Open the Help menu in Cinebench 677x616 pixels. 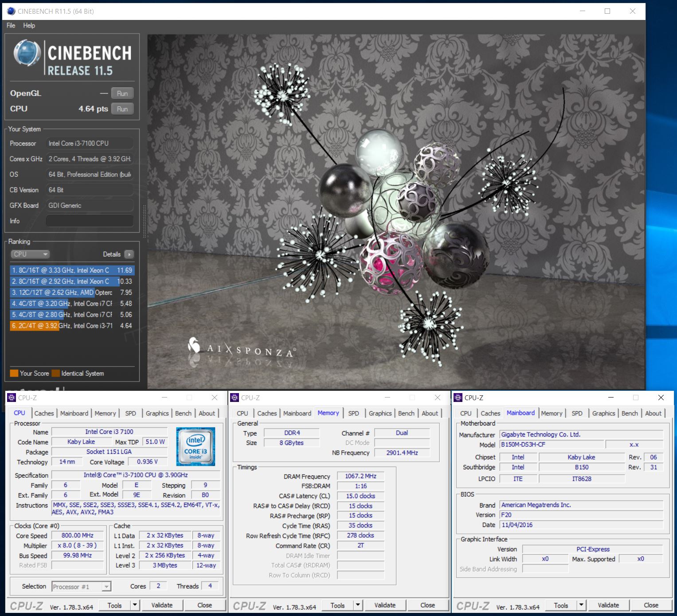[x=29, y=26]
